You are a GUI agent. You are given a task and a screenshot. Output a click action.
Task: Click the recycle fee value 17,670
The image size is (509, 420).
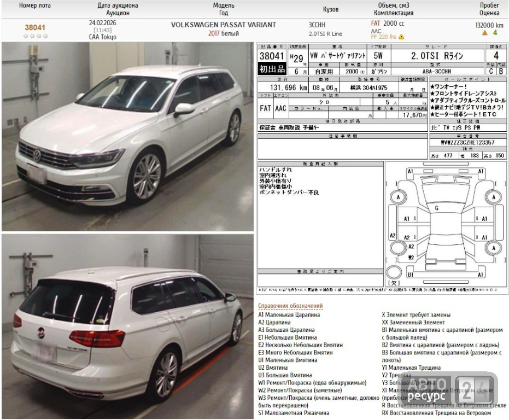pos(413,115)
